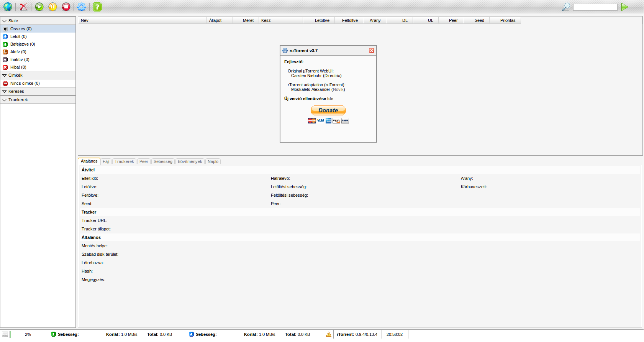Open the Trackerek details tab
Viewport: 644px width, 342px height.
(124, 161)
